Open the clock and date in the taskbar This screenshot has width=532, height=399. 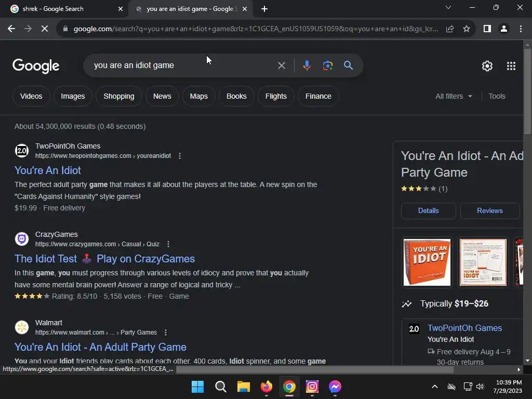tap(508, 387)
